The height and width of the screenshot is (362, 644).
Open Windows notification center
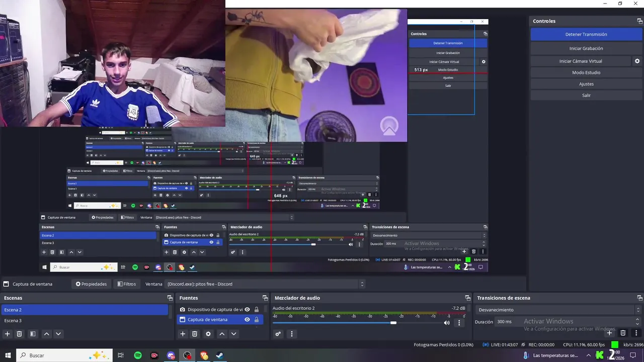tap(633, 355)
